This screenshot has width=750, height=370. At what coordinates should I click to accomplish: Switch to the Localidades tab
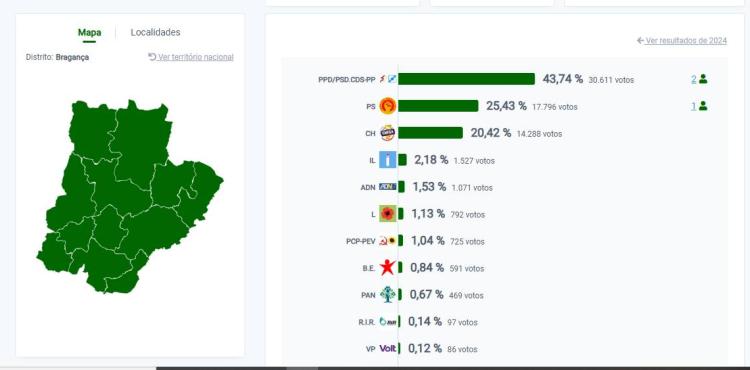click(155, 33)
